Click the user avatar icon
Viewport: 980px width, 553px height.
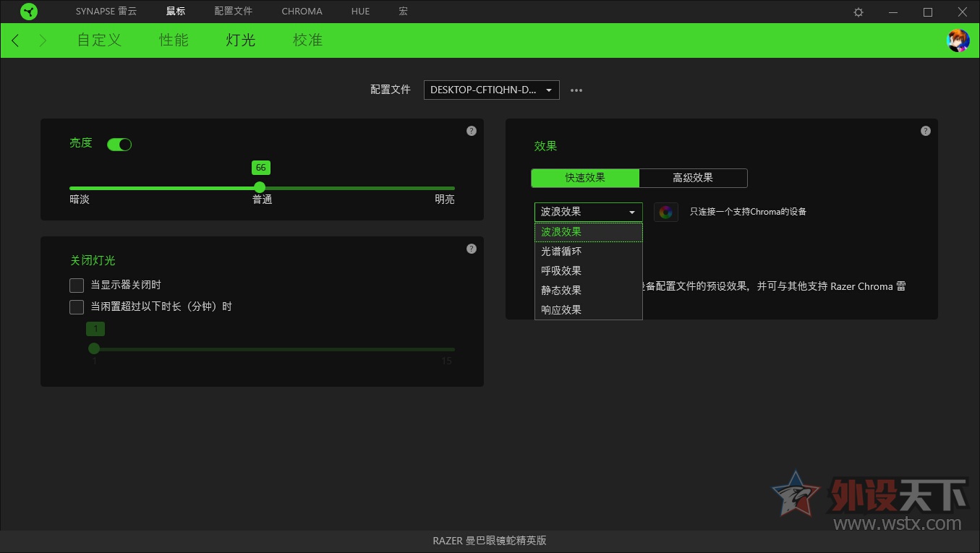pyautogui.click(x=958, y=40)
